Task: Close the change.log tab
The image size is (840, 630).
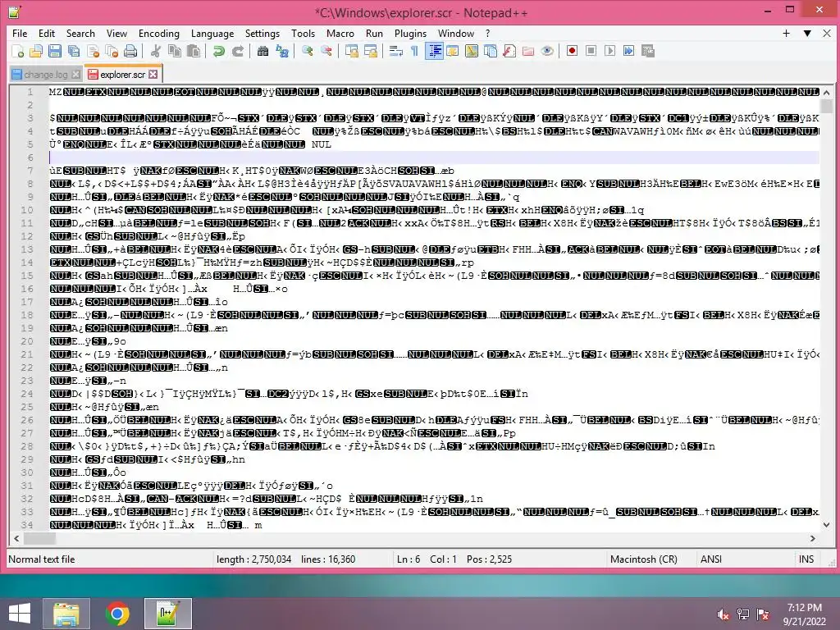Action: point(76,75)
